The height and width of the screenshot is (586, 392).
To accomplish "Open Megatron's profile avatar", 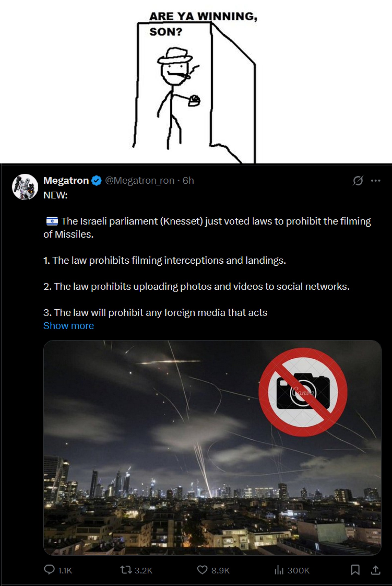I will point(25,187).
